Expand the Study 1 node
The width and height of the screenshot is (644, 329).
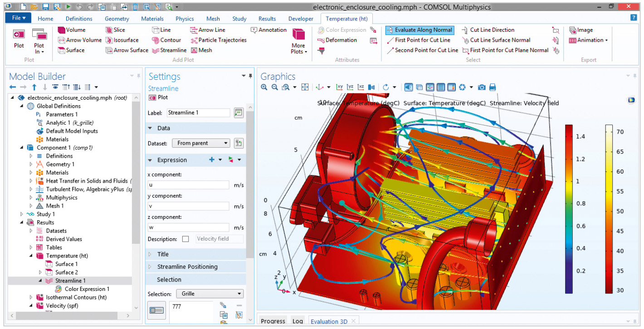(22, 214)
